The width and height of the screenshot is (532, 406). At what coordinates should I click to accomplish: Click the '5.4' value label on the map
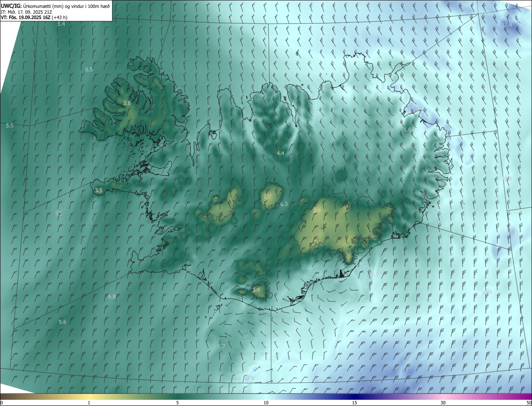61,24
